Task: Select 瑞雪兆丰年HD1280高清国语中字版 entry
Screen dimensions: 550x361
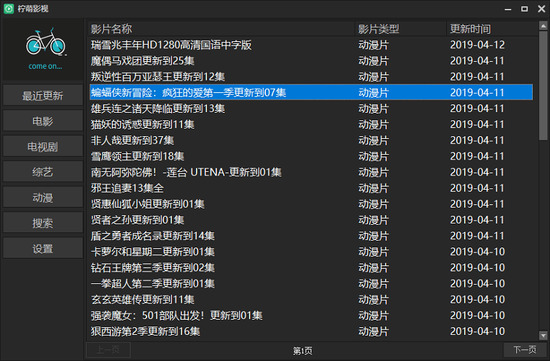Action: [x=311, y=45]
